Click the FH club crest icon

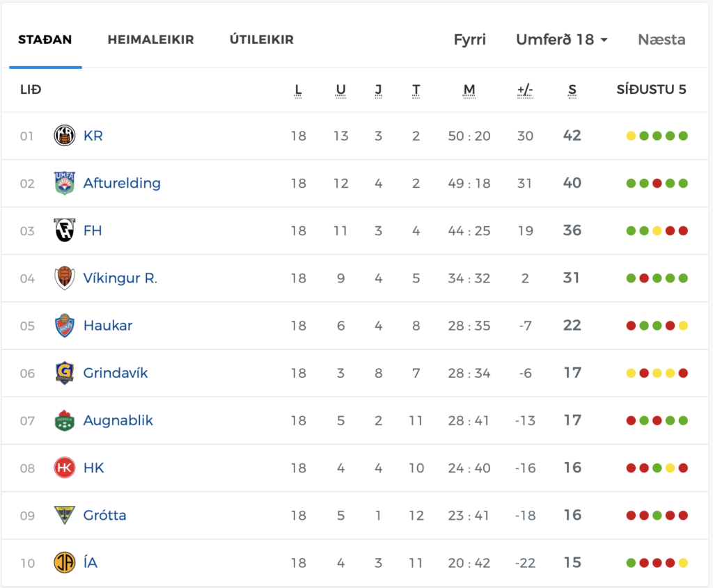click(x=65, y=230)
